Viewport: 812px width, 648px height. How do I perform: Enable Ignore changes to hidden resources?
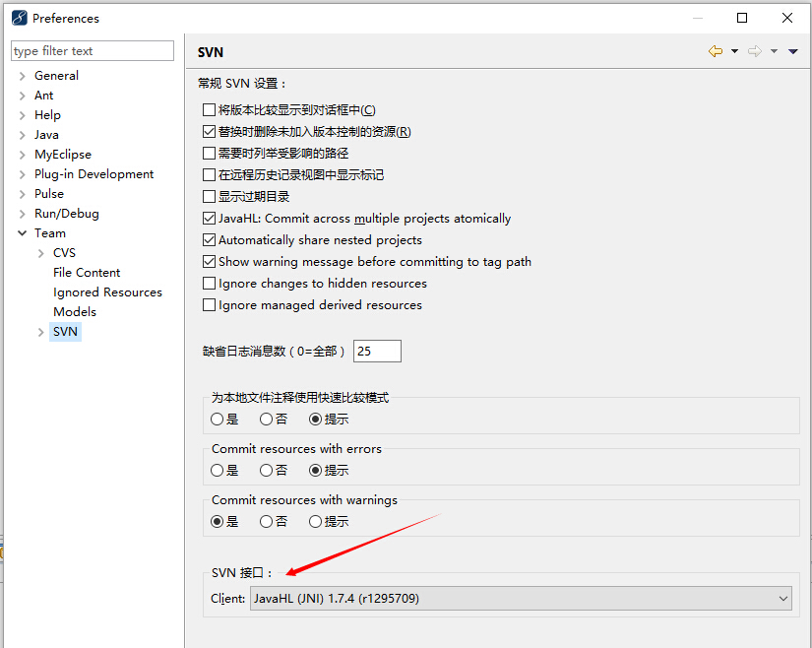click(x=210, y=284)
